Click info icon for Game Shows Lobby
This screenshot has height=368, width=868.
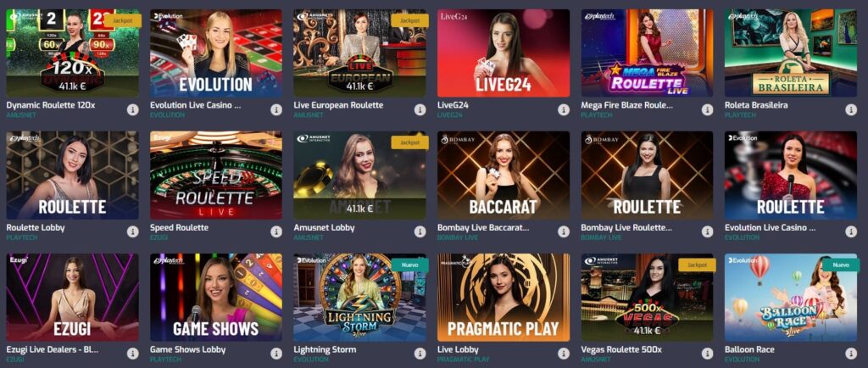[x=276, y=354]
